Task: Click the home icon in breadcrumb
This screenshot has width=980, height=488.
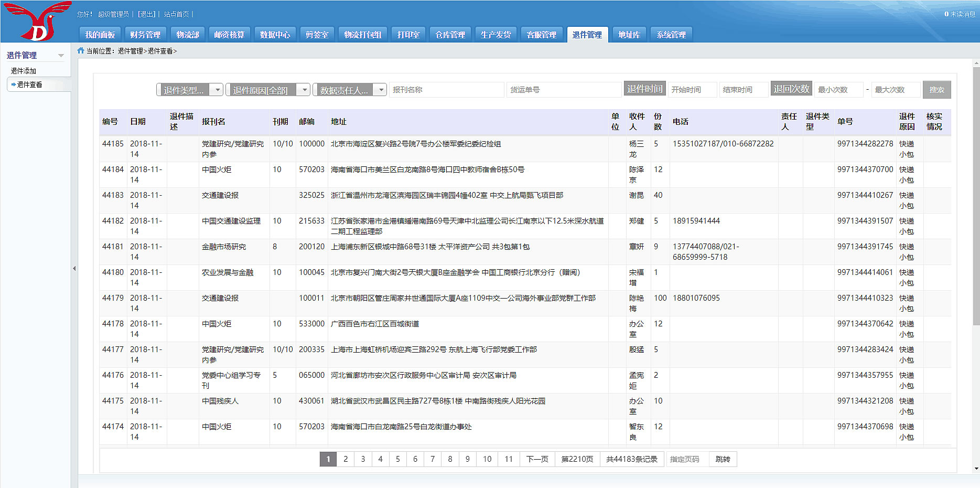Action: pos(81,51)
